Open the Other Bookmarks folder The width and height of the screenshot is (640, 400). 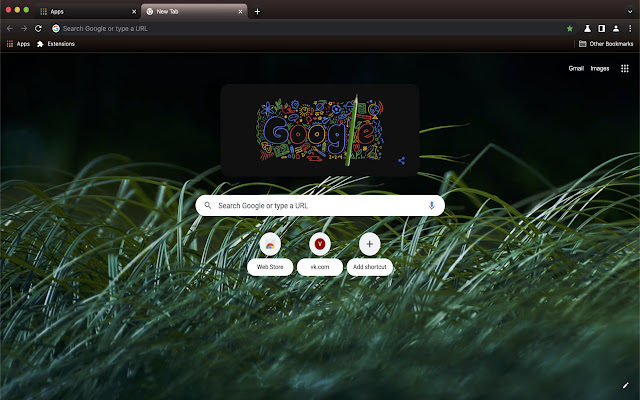point(606,44)
